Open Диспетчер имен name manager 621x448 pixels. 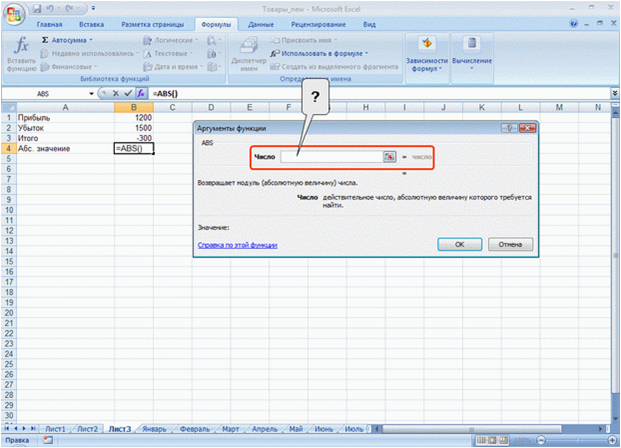[249, 54]
